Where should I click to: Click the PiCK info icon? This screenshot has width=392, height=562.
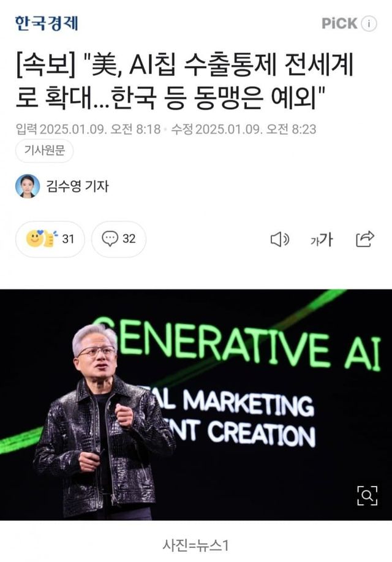369,24
